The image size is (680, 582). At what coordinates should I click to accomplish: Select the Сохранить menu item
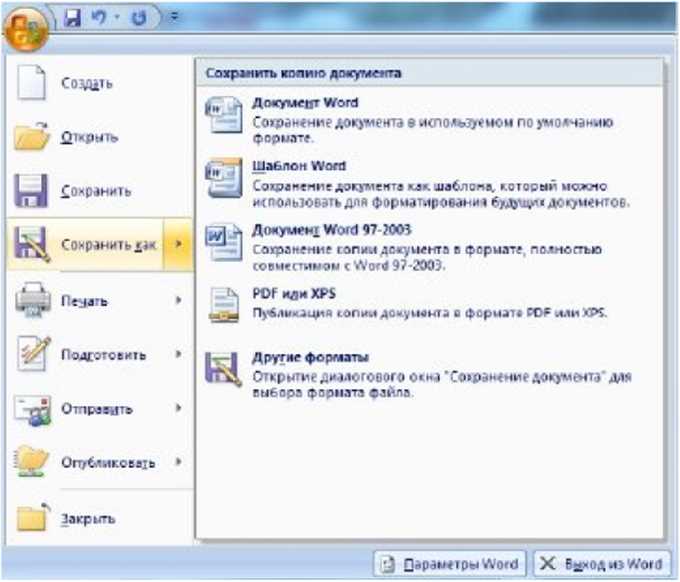(x=101, y=191)
